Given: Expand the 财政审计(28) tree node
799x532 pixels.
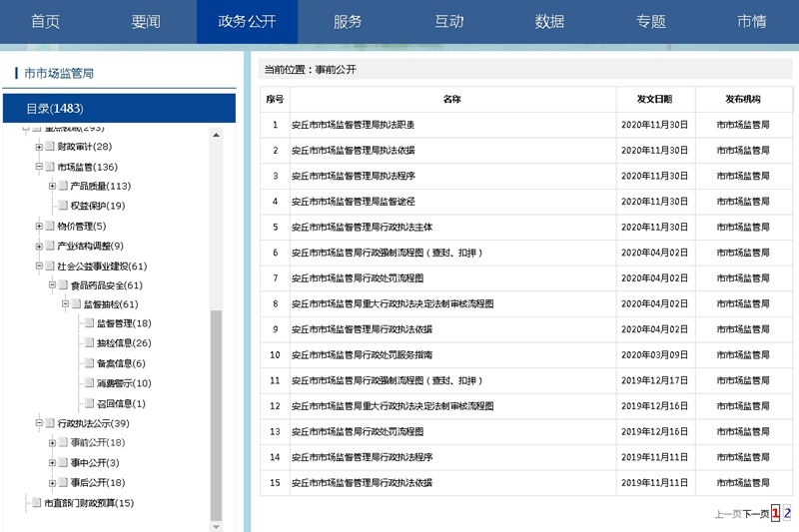Looking at the screenshot, I should (x=39, y=147).
